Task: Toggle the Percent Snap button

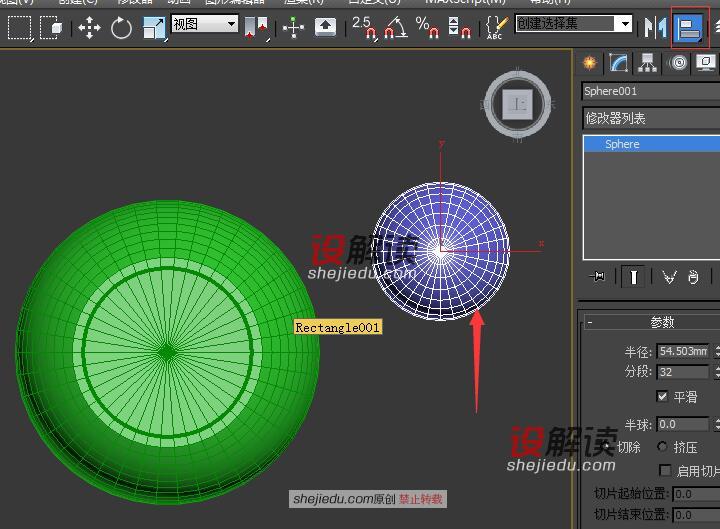Action: 427,28
